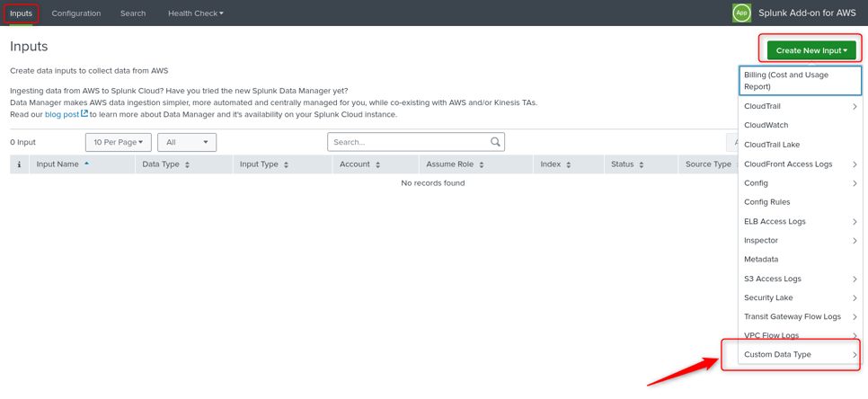Open the Search tab
This screenshot has width=868, height=399.
click(x=133, y=13)
